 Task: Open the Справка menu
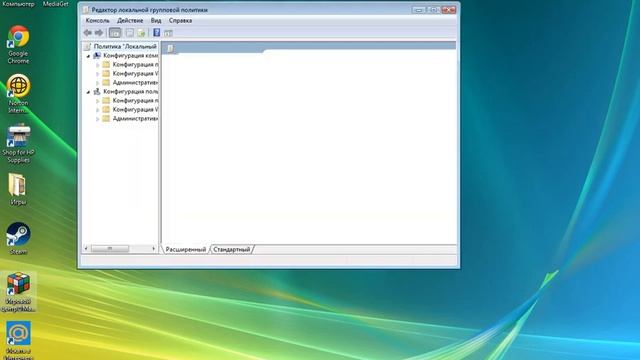[180, 20]
